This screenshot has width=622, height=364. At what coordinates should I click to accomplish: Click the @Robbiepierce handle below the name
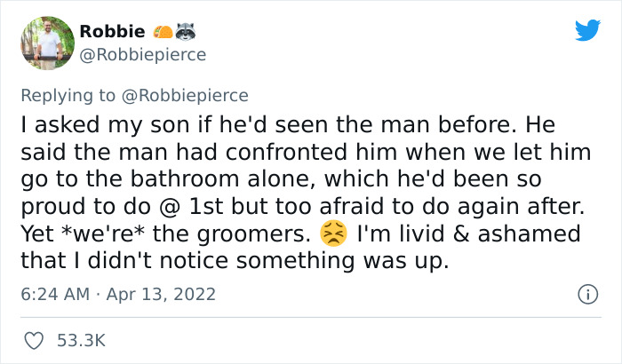tap(142, 54)
